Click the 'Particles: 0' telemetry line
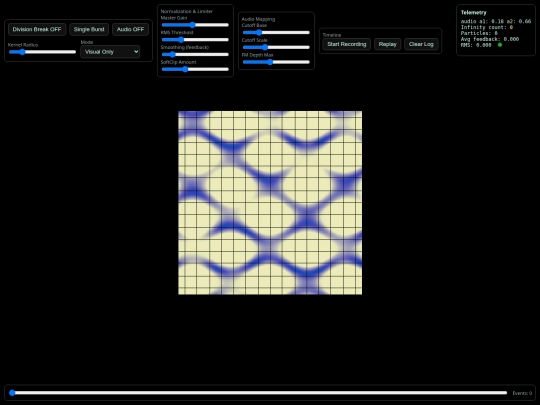The height and width of the screenshot is (405, 540). point(479,33)
